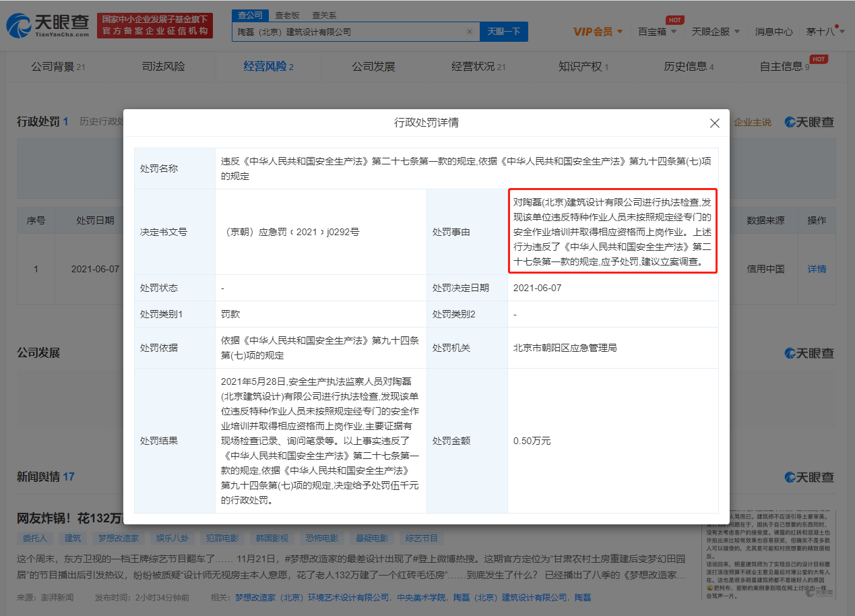Image resolution: width=855 pixels, height=616 pixels.
Task: Close the 行政处罚详情 dialog
Action: [715, 123]
